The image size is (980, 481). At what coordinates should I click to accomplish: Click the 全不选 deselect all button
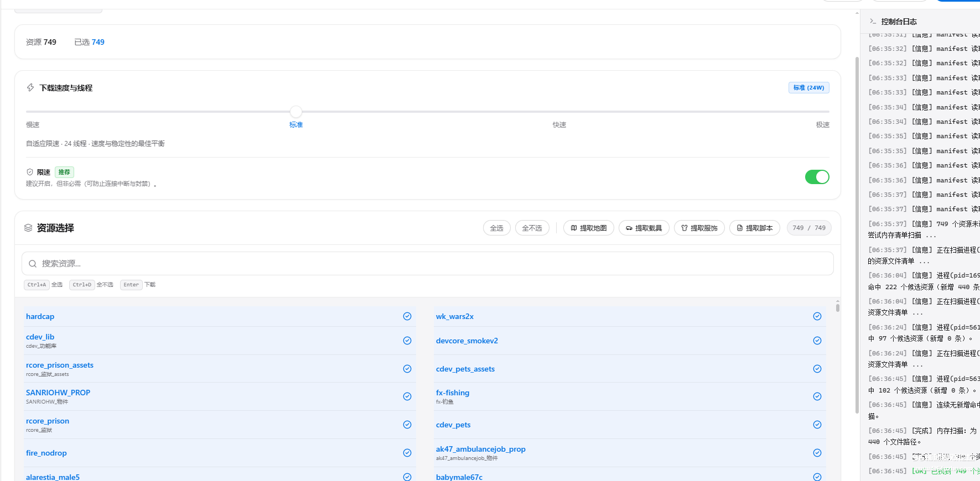pos(532,228)
